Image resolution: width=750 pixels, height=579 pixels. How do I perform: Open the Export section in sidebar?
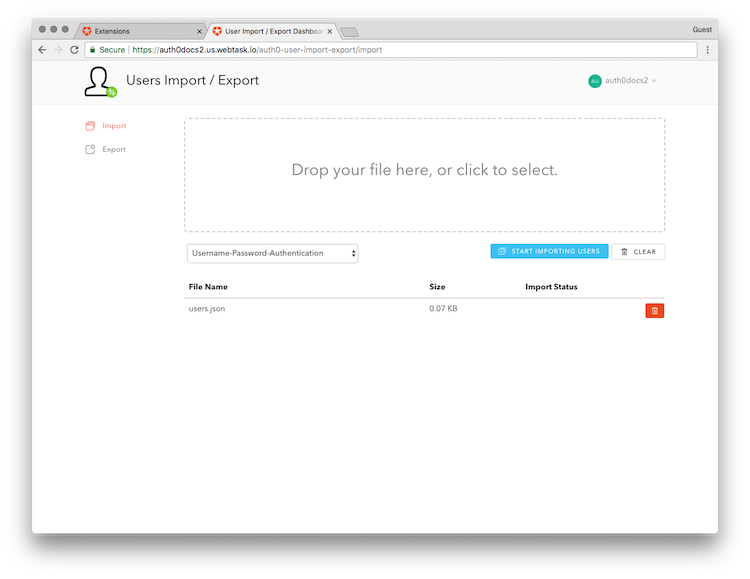105,149
